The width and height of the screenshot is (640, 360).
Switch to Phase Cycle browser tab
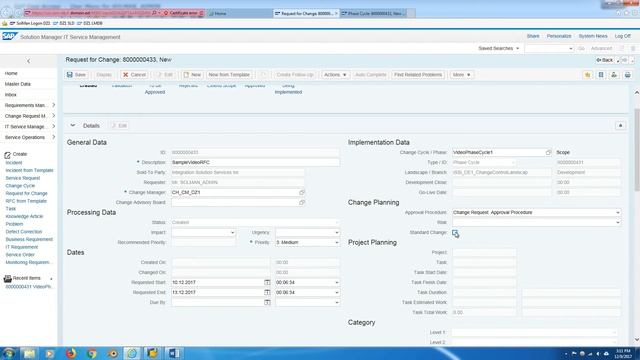click(373, 13)
